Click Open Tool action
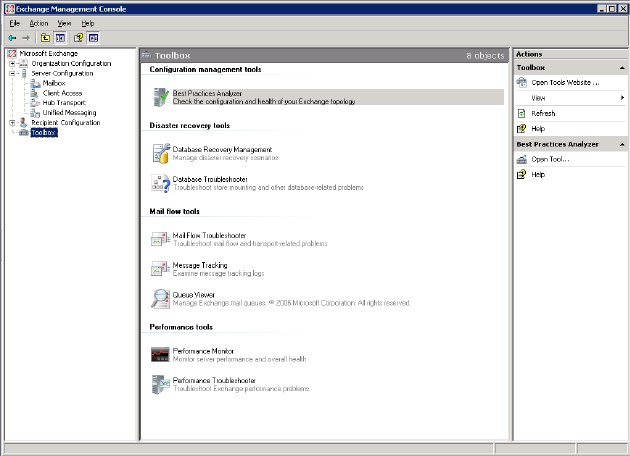 [x=550, y=159]
